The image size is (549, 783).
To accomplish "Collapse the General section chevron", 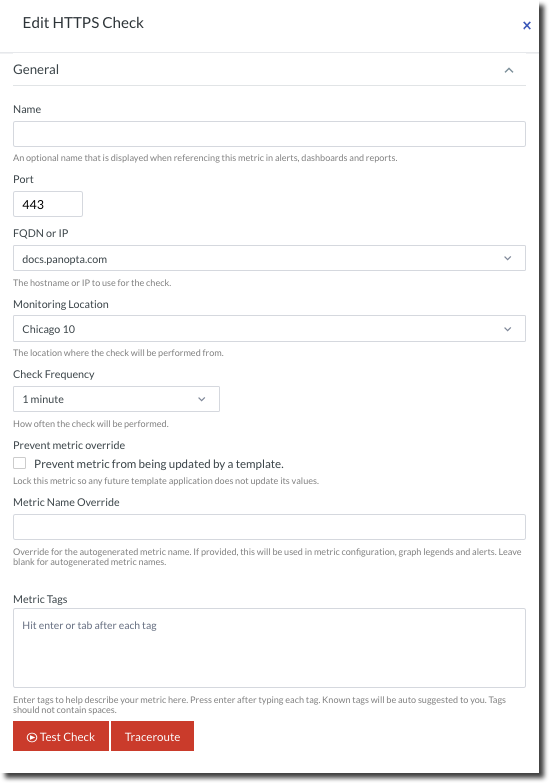I will click(509, 70).
